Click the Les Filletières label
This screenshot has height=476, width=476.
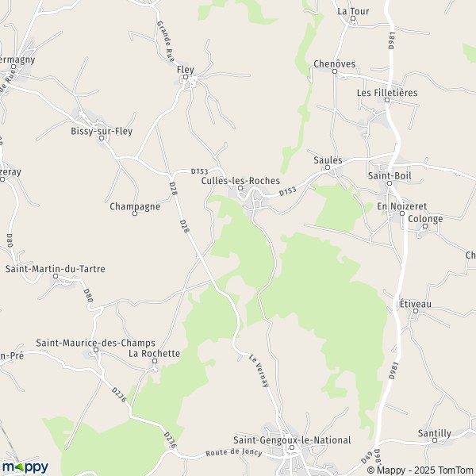(387, 93)
